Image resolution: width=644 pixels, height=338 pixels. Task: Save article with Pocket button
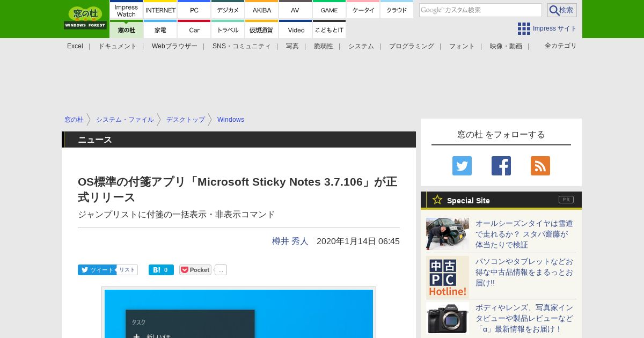point(195,270)
